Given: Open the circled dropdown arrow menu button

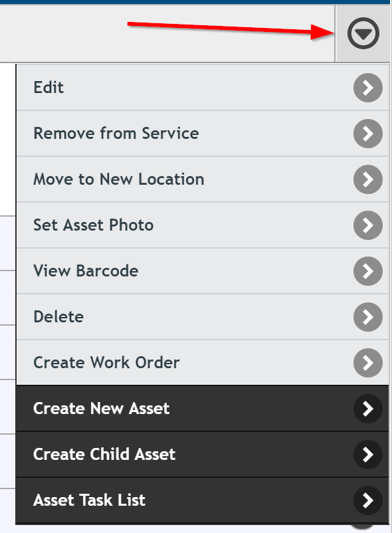Looking at the screenshot, I should point(363,34).
